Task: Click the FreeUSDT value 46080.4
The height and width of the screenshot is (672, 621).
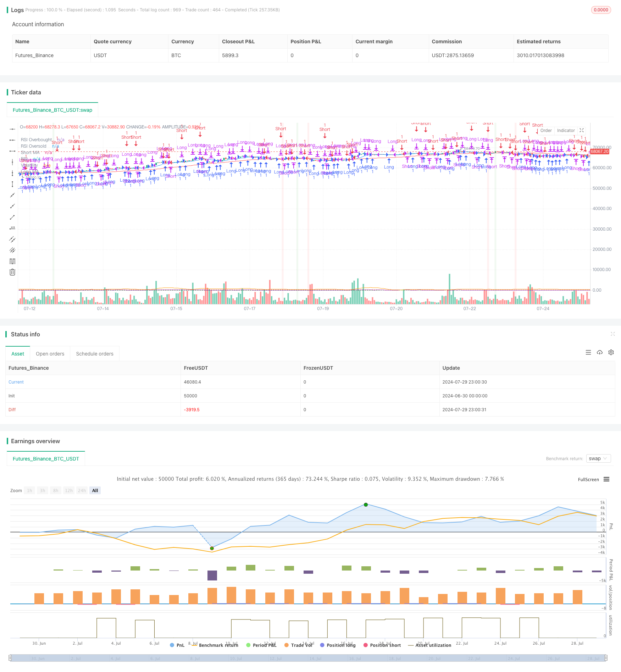Action: coord(192,382)
